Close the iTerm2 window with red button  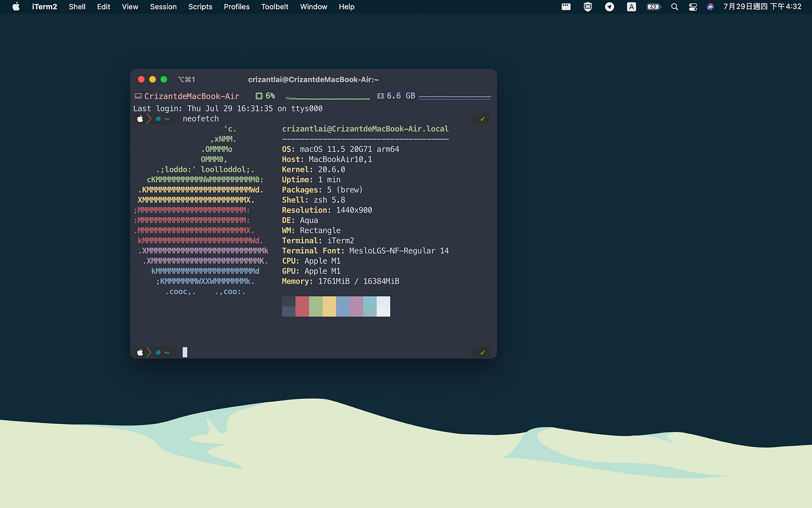pyautogui.click(x=141, y=80)
